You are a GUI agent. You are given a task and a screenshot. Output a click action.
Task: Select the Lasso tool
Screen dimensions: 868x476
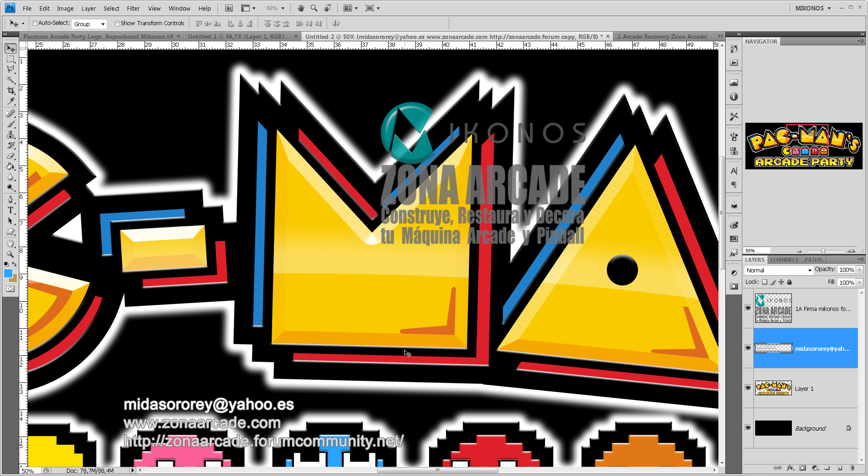pos(10,69)
